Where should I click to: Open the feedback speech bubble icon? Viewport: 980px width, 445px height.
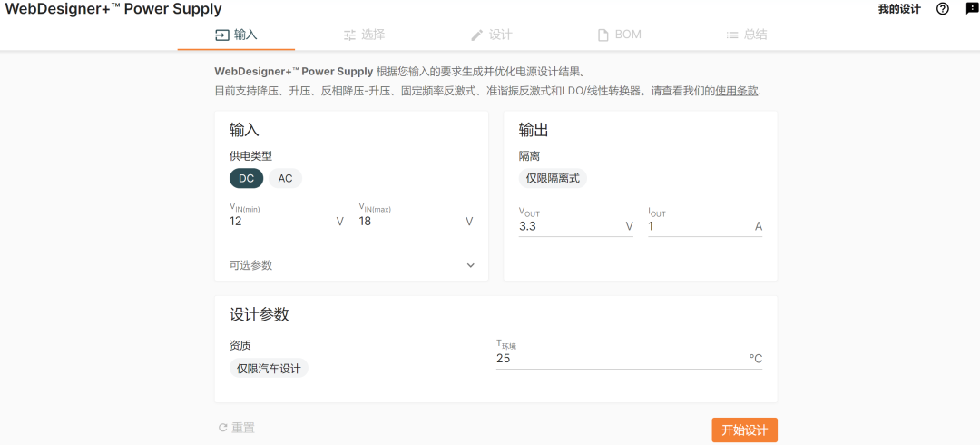pos(973,9)
